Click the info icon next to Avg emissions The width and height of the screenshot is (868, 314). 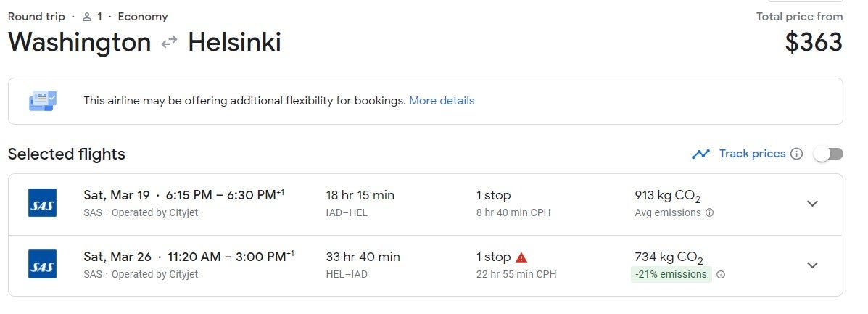point(709,213)
